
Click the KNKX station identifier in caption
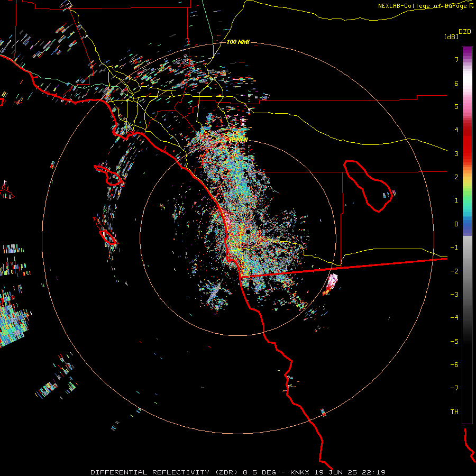pos(300,472)
